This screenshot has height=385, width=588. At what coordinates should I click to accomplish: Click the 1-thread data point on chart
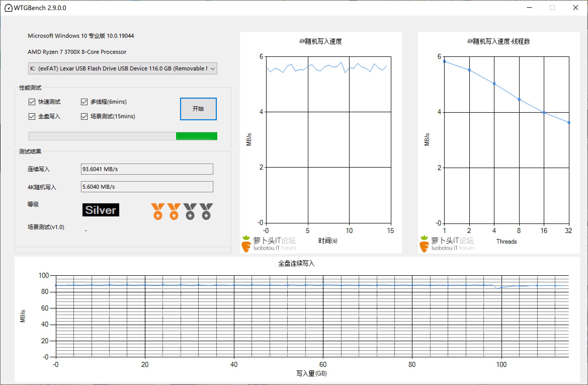pos(444,62)
